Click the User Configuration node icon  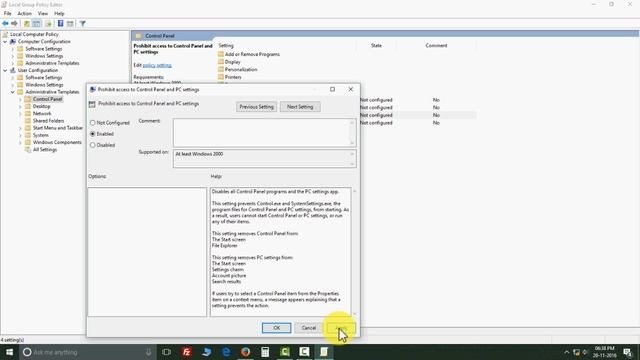click(13, 70)
